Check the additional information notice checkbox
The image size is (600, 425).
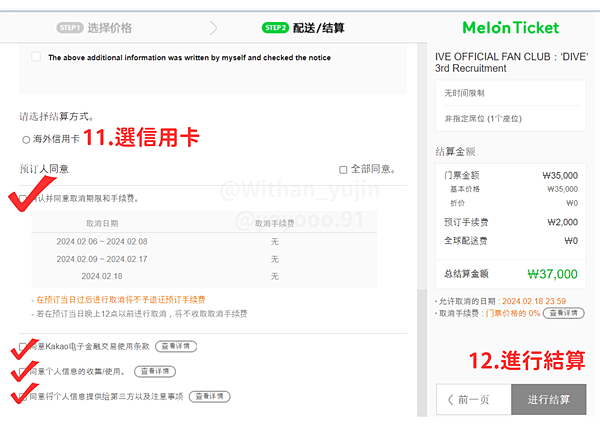click(x=36, y=57)
